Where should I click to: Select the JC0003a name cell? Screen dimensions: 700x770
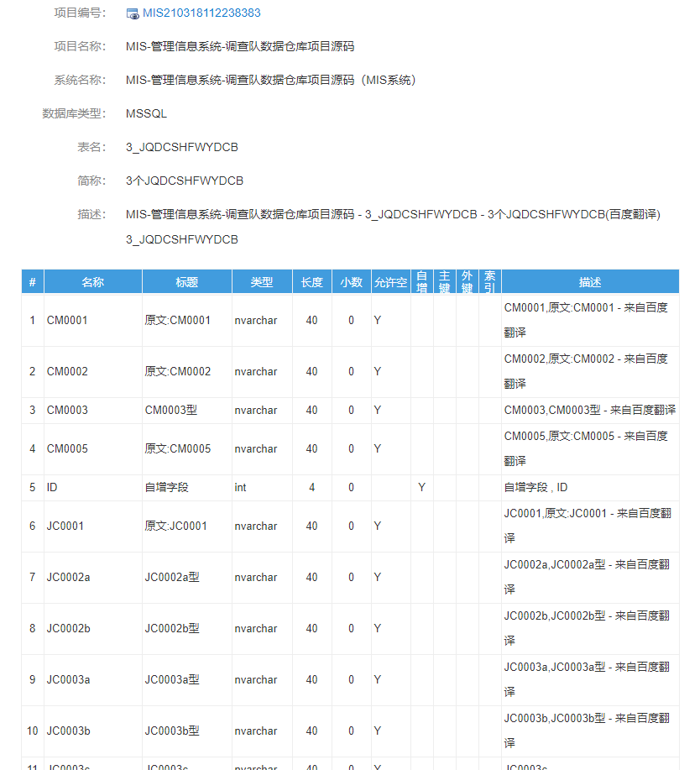(x=93, y=679)
